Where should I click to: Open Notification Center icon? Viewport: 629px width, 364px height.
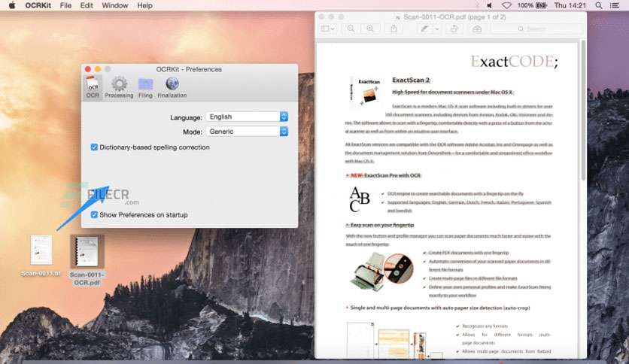point(614,5)
